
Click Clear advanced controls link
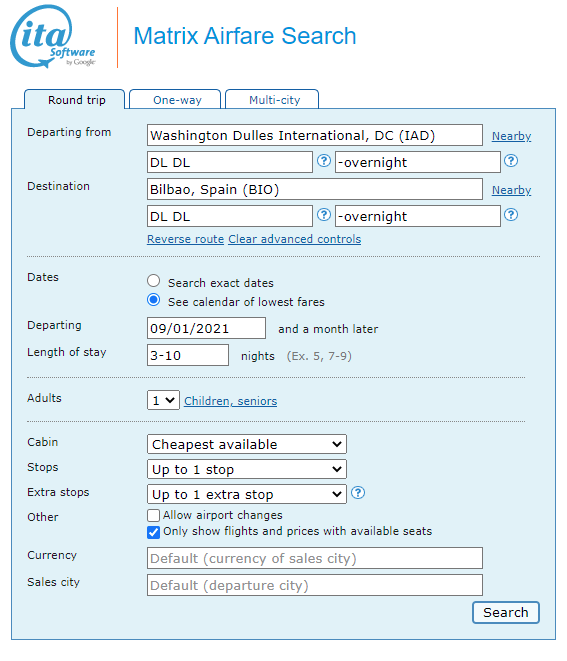click(295, 239)
